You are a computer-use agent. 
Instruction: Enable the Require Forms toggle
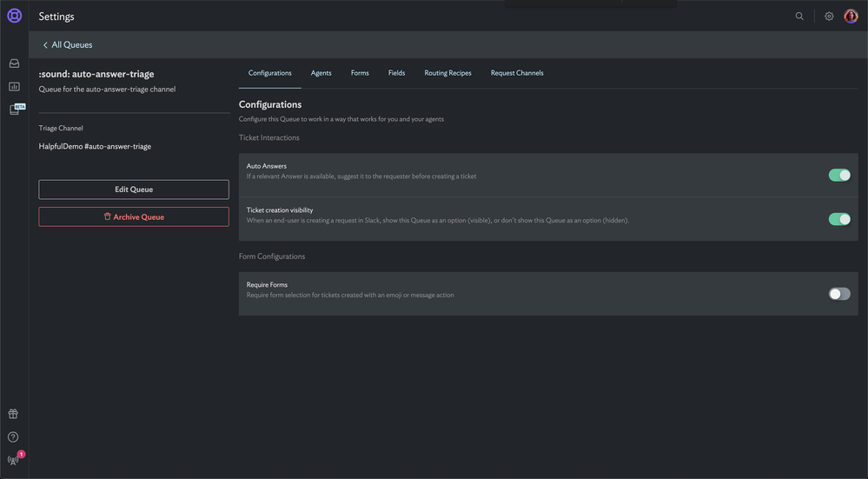[x=839, y=294]
